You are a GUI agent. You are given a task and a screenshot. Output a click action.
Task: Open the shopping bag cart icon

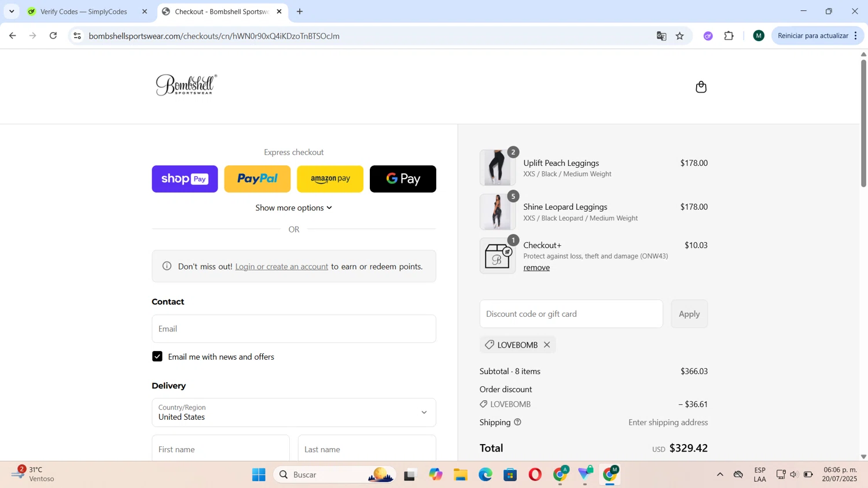tap(701, 87)
